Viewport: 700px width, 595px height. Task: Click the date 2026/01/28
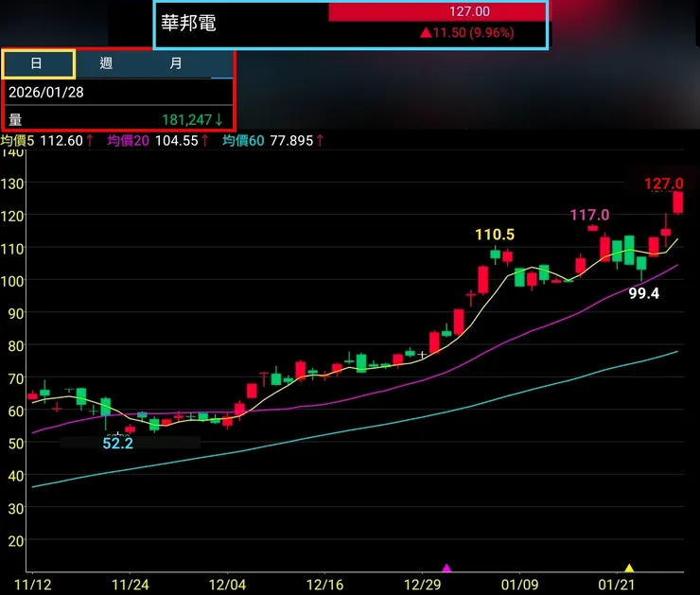point(46,93)
